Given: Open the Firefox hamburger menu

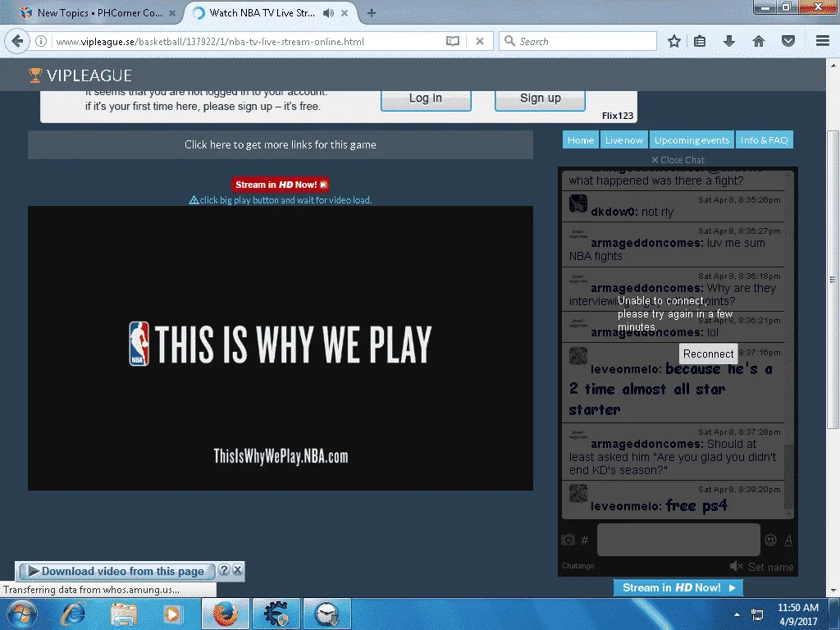Looking at the screenshot, I should pos(823,41).
